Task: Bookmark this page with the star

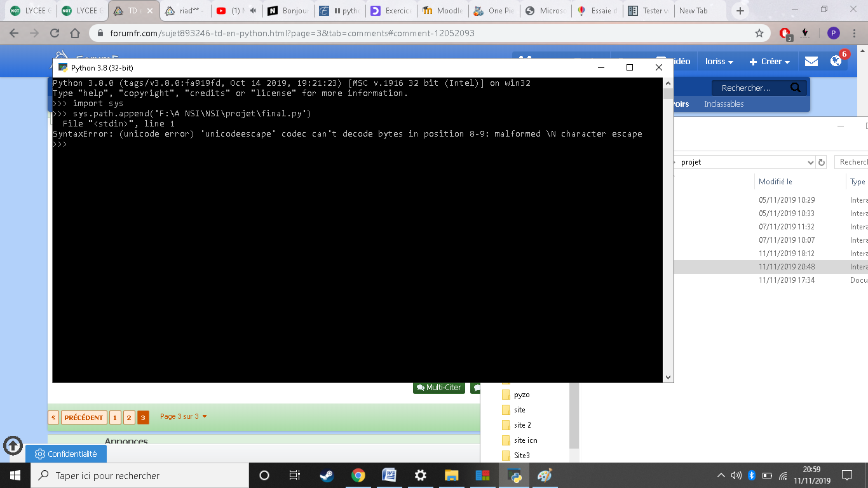Action: 759,33
